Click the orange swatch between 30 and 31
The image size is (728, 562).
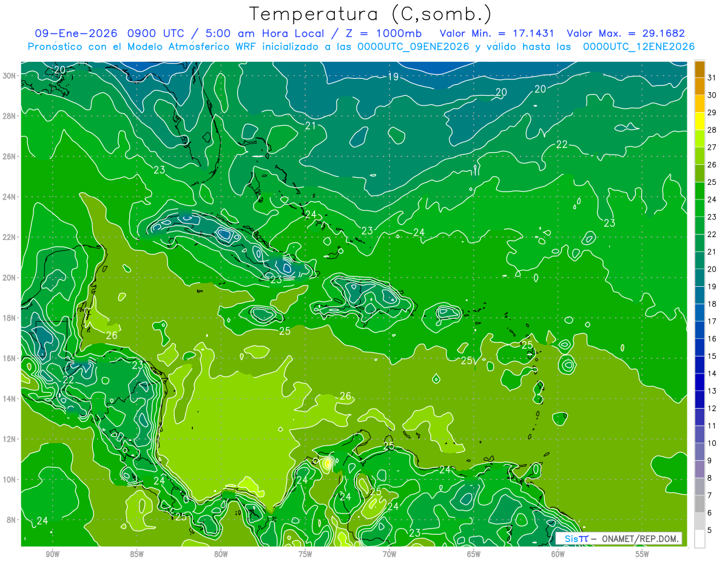(x=699, y=86)
